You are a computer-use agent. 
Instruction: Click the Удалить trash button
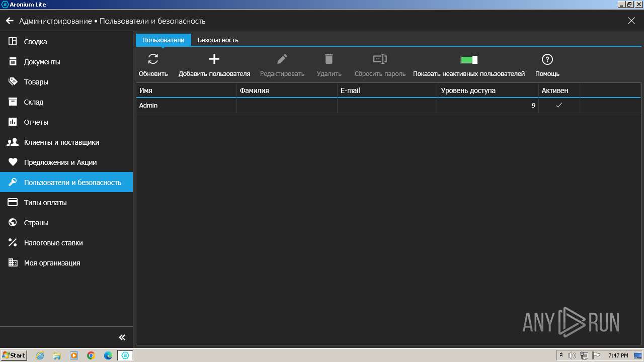coord(329,65)
